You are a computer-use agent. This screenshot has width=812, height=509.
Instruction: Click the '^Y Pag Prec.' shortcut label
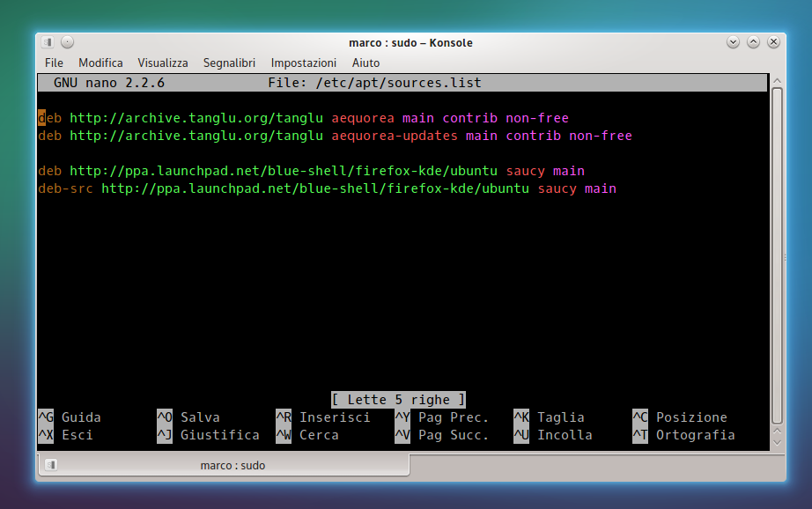click(x=442, y=417)
